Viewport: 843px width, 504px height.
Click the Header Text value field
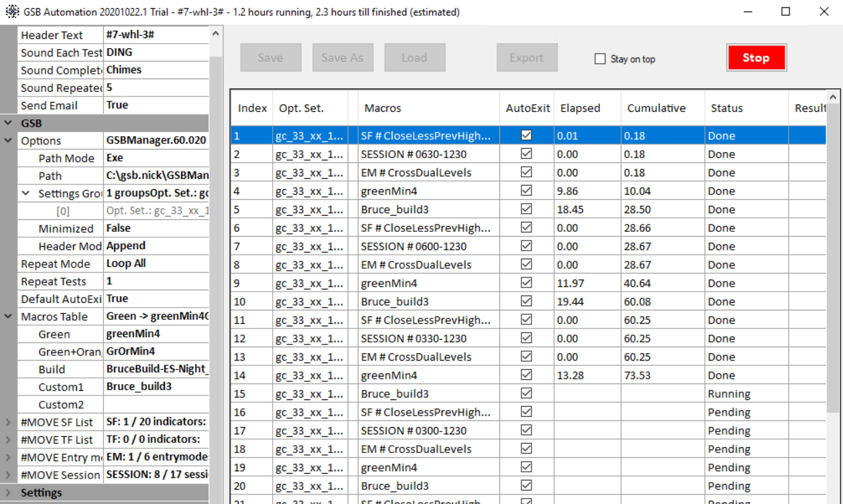[x=155, y=35]
